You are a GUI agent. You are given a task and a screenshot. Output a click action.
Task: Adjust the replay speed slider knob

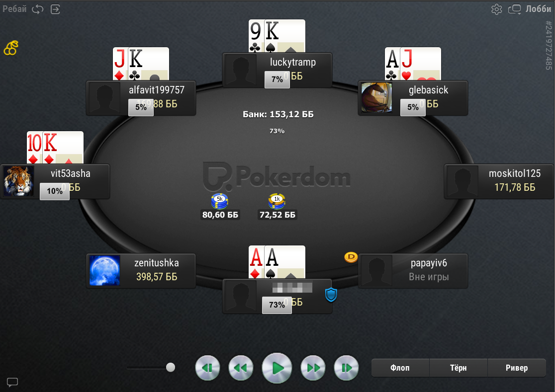(x=171, y=368)
